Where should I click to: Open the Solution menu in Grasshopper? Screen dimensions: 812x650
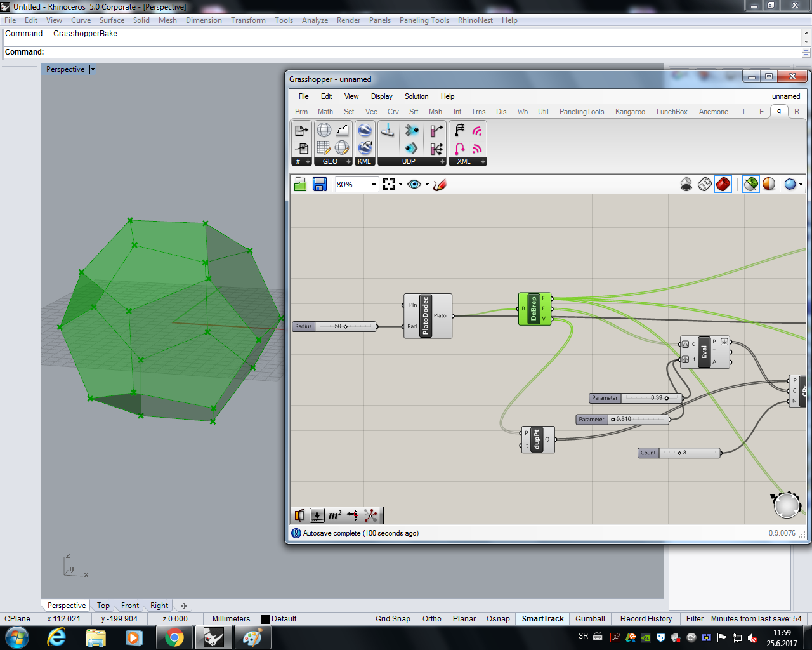click(x=417, y=96)
